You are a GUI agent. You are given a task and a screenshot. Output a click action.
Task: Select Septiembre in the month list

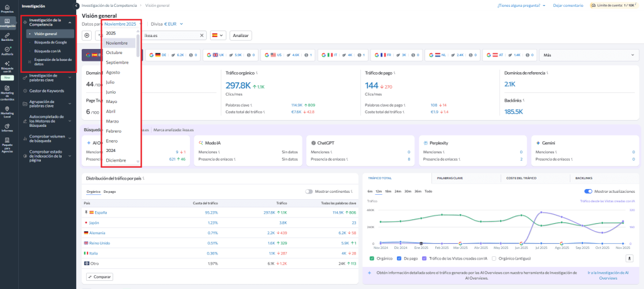click(117, 62)
